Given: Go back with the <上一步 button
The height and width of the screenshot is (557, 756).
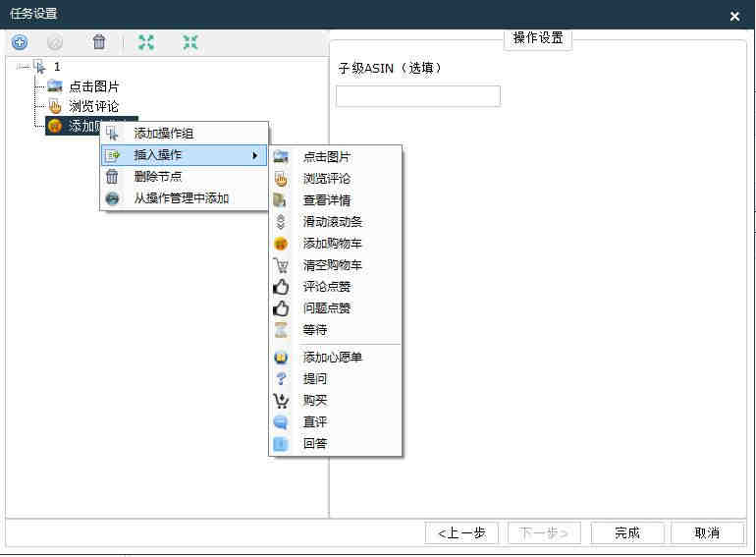Looking at the screenshot, I should point(461,533).
